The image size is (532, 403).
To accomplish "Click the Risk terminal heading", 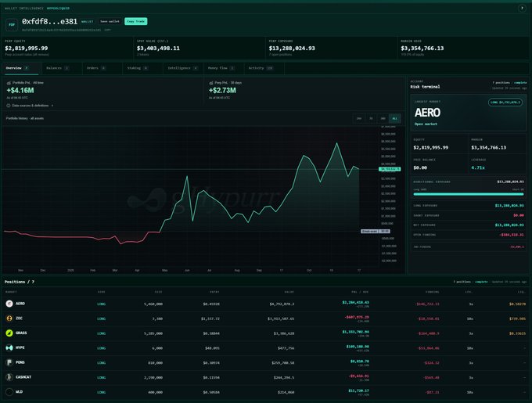I will pyautogui.click(x=425, y=87).
